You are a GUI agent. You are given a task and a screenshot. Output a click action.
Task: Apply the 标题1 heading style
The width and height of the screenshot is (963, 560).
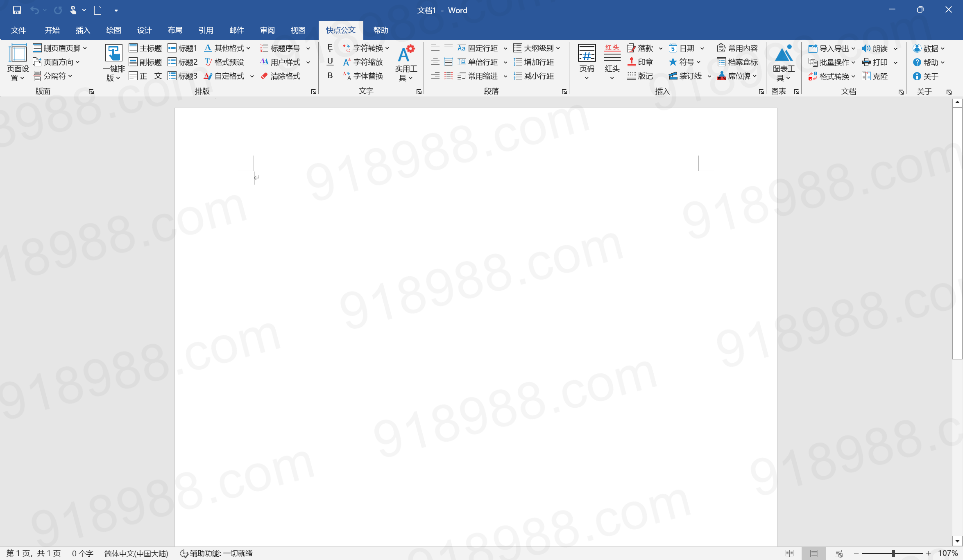(x=183, y=48)
